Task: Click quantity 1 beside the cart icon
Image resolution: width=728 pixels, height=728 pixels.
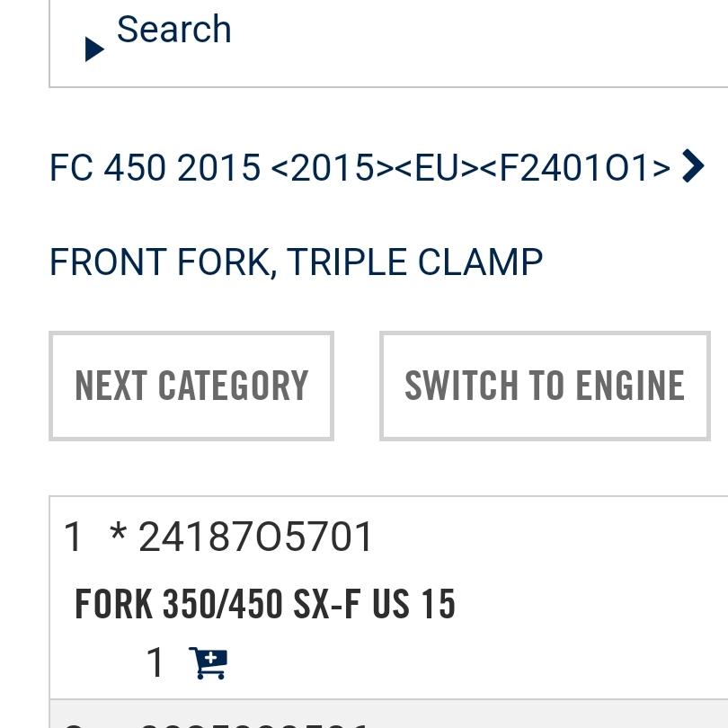Action: pos(155,663)
